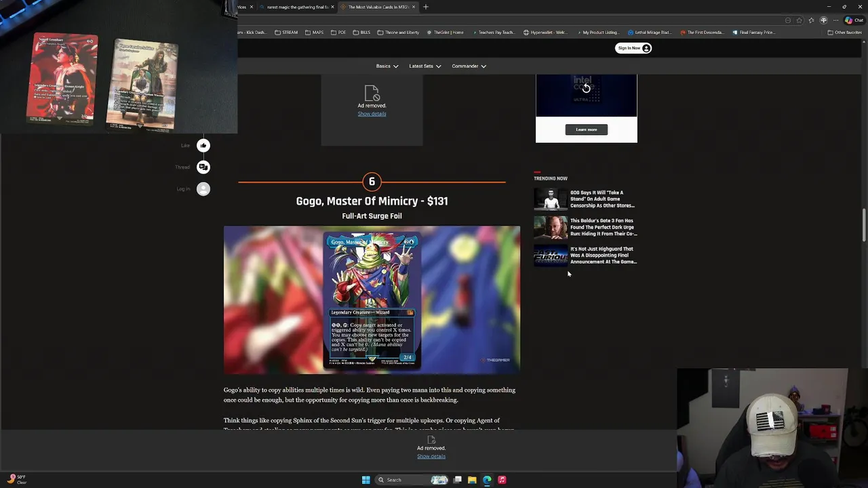Open the Hyperwallet bookmark
Viewport: 868px width, 488px height.
pyautogui.click(x=545, y=33)
